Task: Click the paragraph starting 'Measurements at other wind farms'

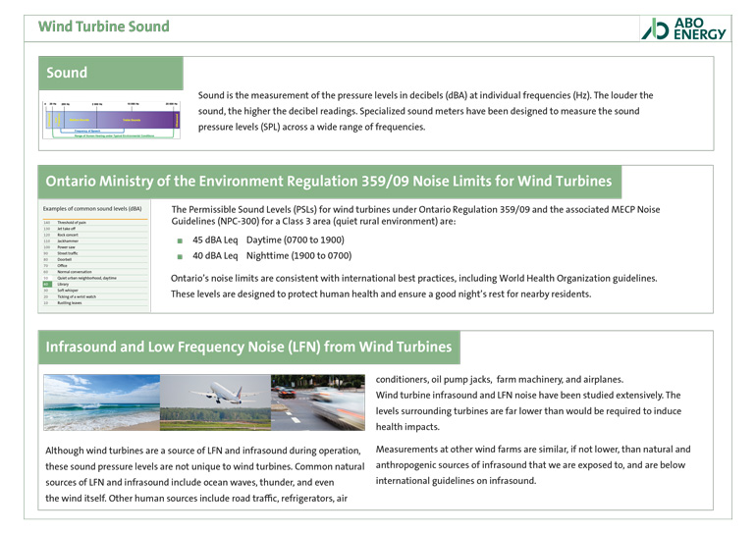Action: [532, 464]
